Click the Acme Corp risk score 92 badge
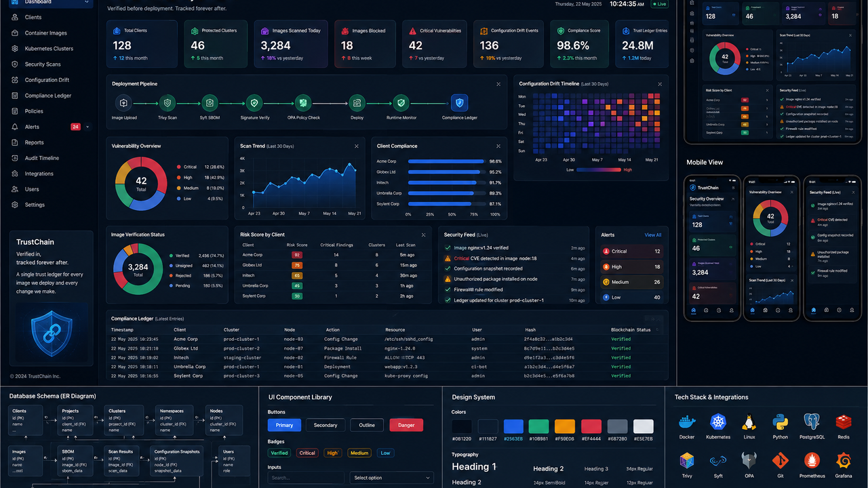868x488 pixels. pos(297,255)
